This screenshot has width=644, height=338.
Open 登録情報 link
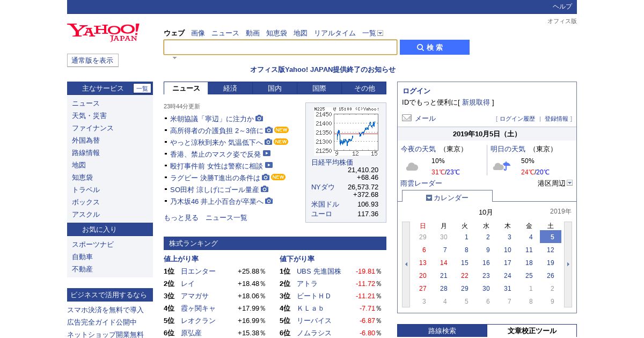click(557, 119)
